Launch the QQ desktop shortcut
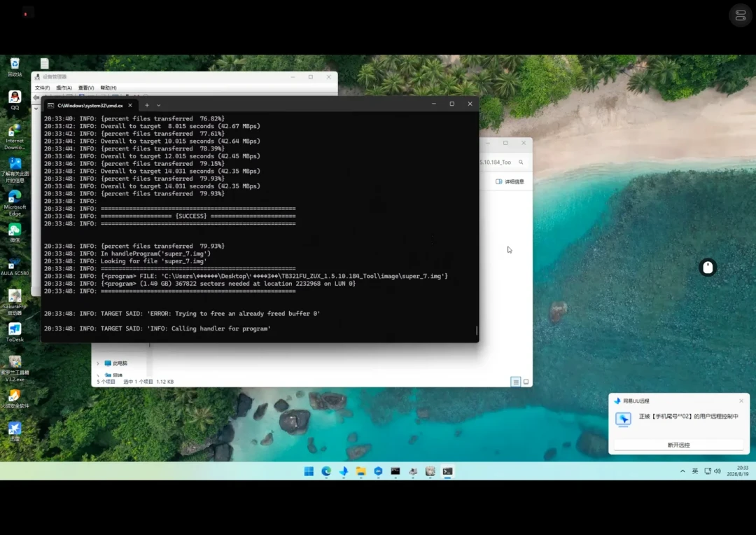The width and height of the screenshot is (756, 535). coord(15,100)
